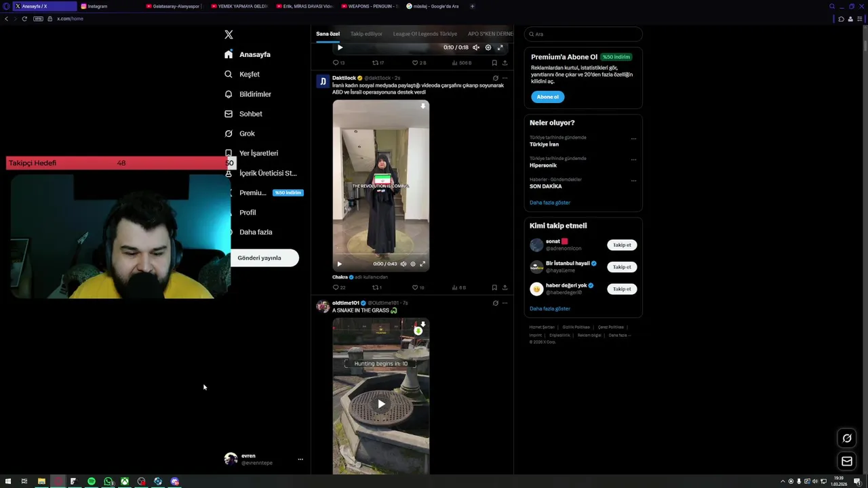Click Daha fazla göster under Neler oluyor
The width and height of the screenshot is (868, 488).
550,203
